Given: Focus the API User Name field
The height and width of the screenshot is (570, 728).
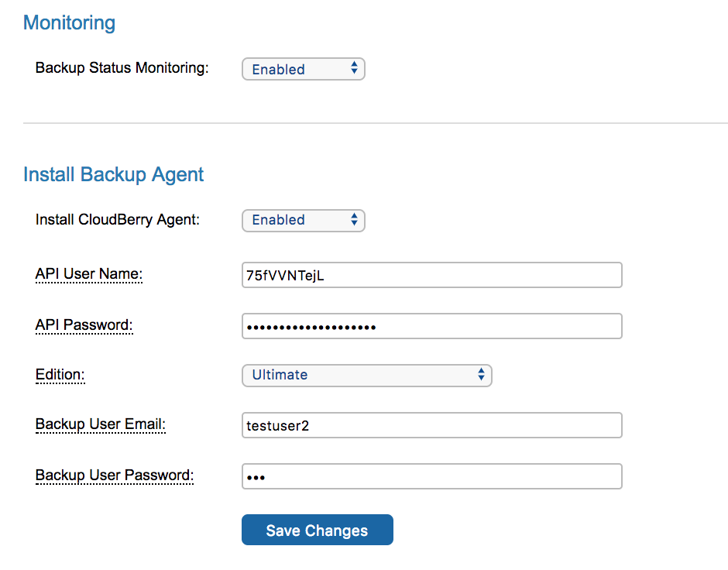Looking at the screenshot, I should click(x=432, y=275).
